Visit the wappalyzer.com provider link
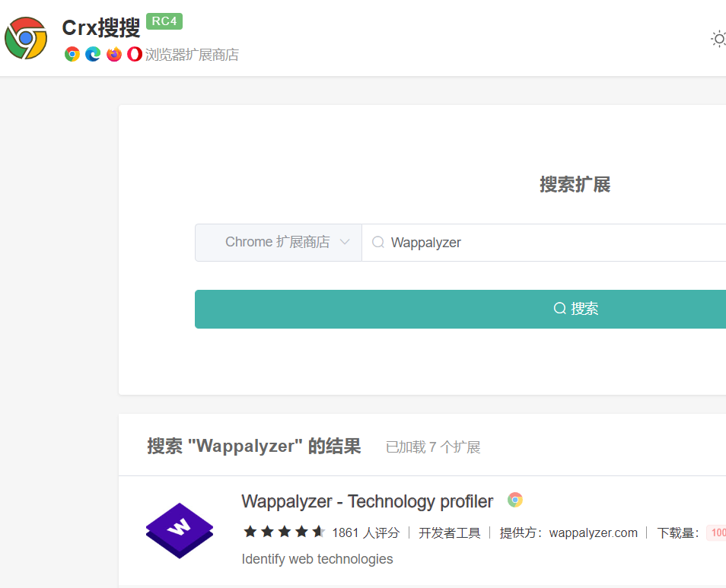 click(593, 532)
